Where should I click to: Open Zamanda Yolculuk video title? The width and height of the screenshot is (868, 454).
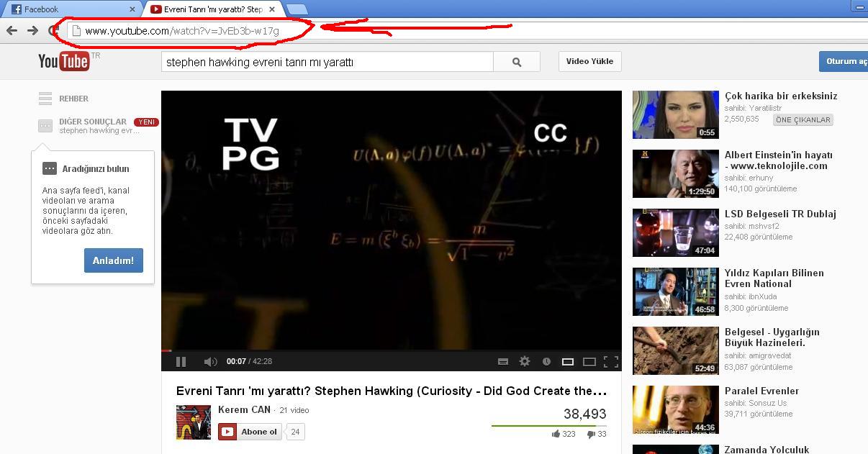pos(767,450)
